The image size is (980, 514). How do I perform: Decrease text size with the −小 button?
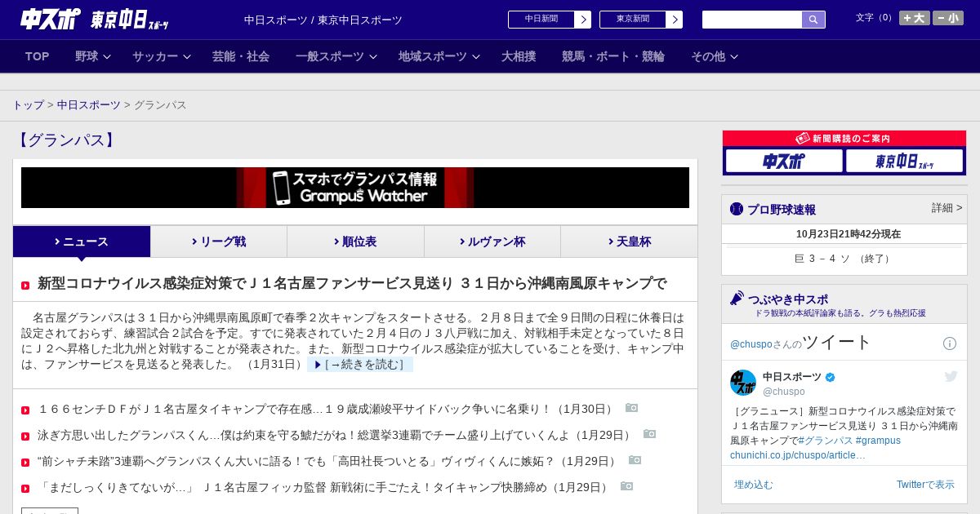(x=948, y=18)
